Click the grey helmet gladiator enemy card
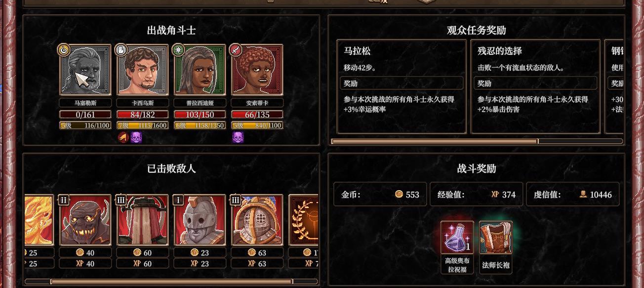Viewport: 644px width, 288px height. coord(200,220)
